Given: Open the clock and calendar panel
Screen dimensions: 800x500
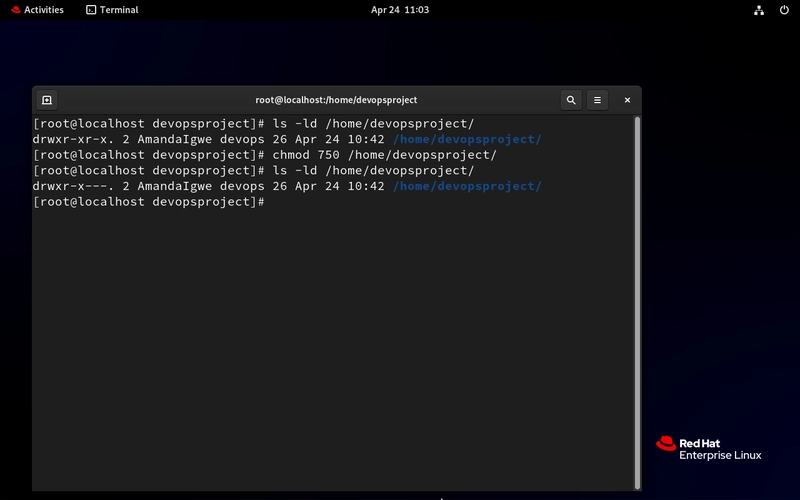Looking at the screenshot, I should [399, 10].
